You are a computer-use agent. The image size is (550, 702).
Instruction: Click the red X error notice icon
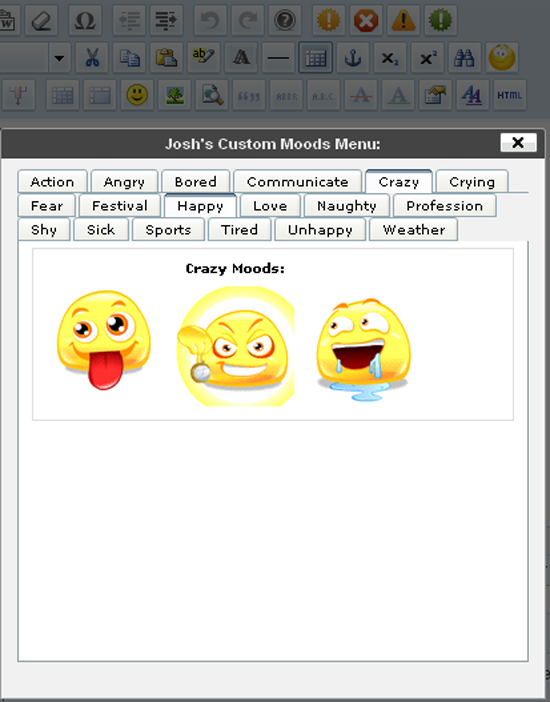(x=366, y=20)
